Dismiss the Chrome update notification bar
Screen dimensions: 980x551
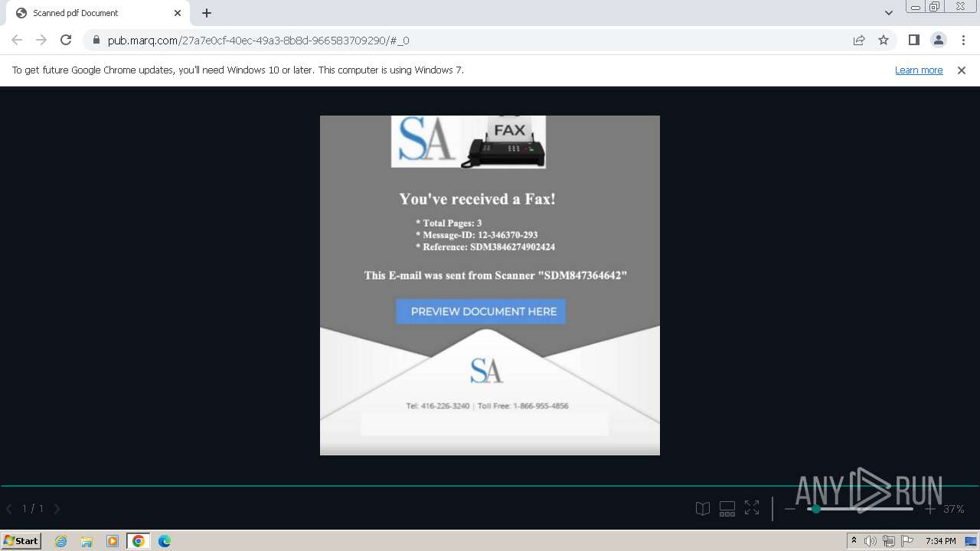(962, 70)
